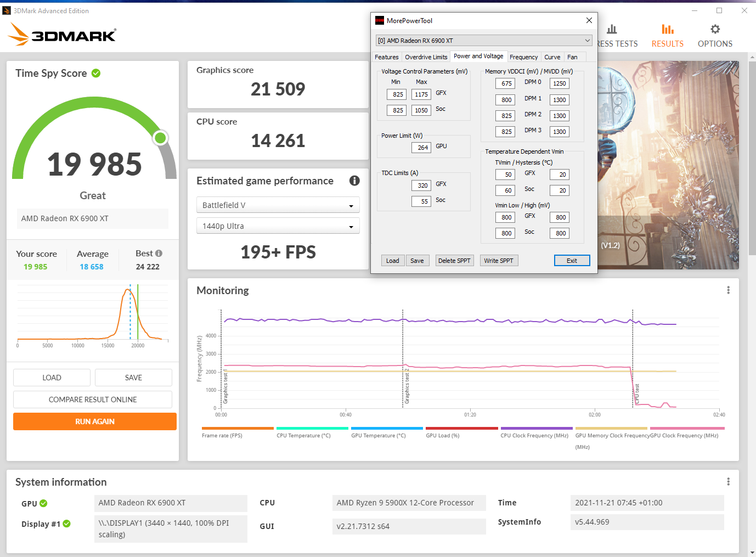Click the Frame rate (FPS) legend color bar
This screenshot has height=557, width=756.
coord(238,428)
